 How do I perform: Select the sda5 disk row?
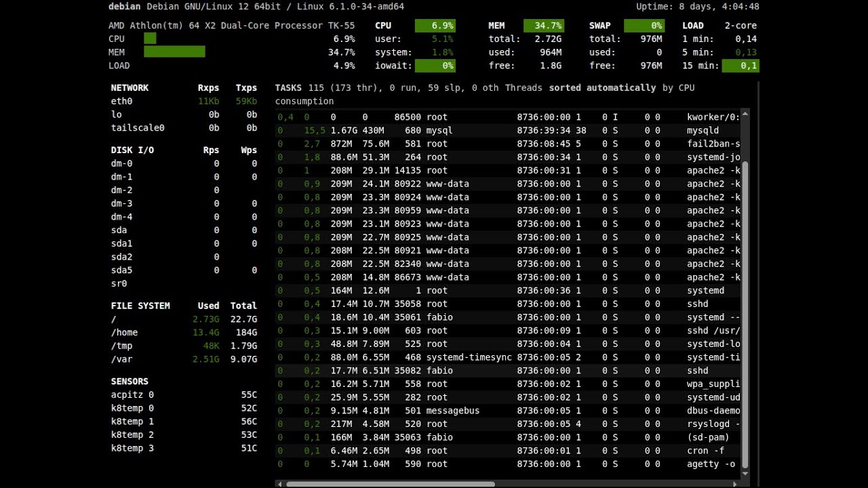coord(184,270)
